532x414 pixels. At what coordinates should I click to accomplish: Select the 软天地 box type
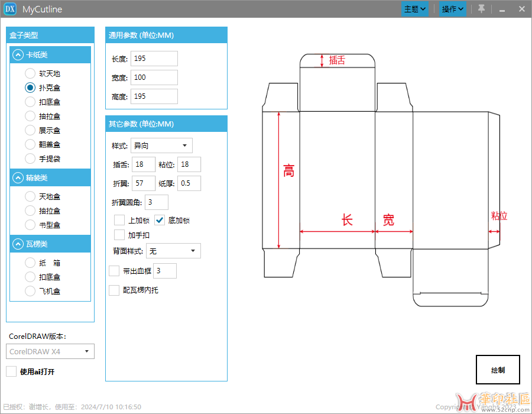[x=30, y=73]
